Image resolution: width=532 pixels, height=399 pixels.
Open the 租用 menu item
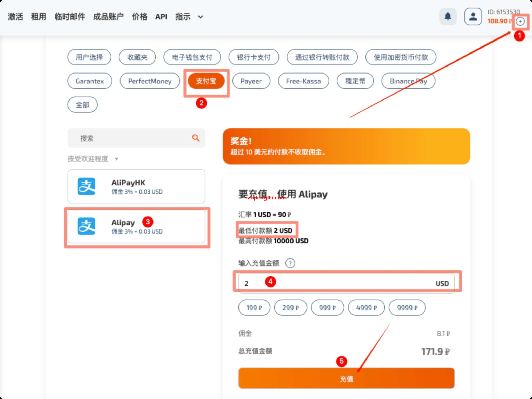39,17
